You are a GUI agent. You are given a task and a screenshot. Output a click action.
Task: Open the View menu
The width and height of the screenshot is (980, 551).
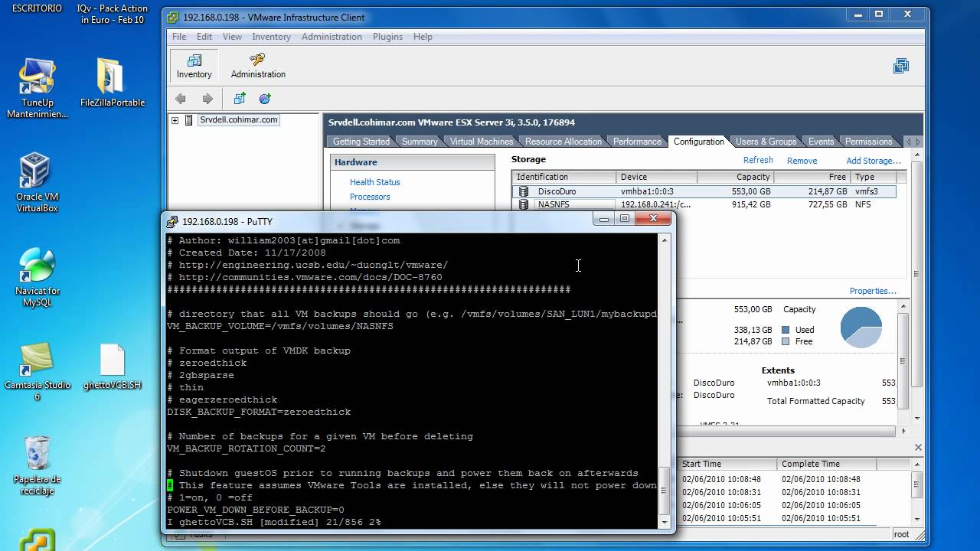point(232,37)
